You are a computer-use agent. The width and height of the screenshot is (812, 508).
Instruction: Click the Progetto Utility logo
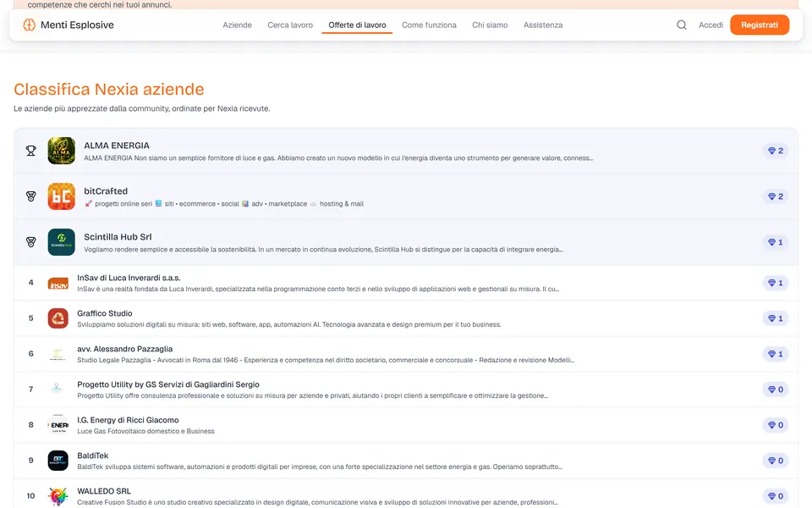pyautogui.click(x=58, y=389)
